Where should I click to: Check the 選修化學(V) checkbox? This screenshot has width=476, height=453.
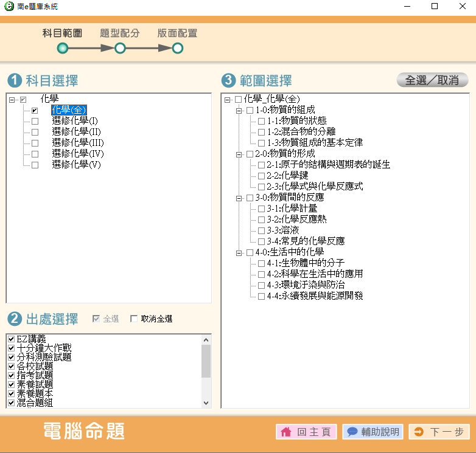(35, 165)
